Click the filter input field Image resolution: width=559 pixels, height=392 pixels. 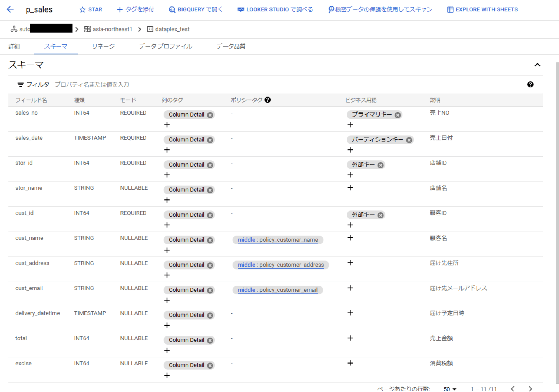point(279,84)
